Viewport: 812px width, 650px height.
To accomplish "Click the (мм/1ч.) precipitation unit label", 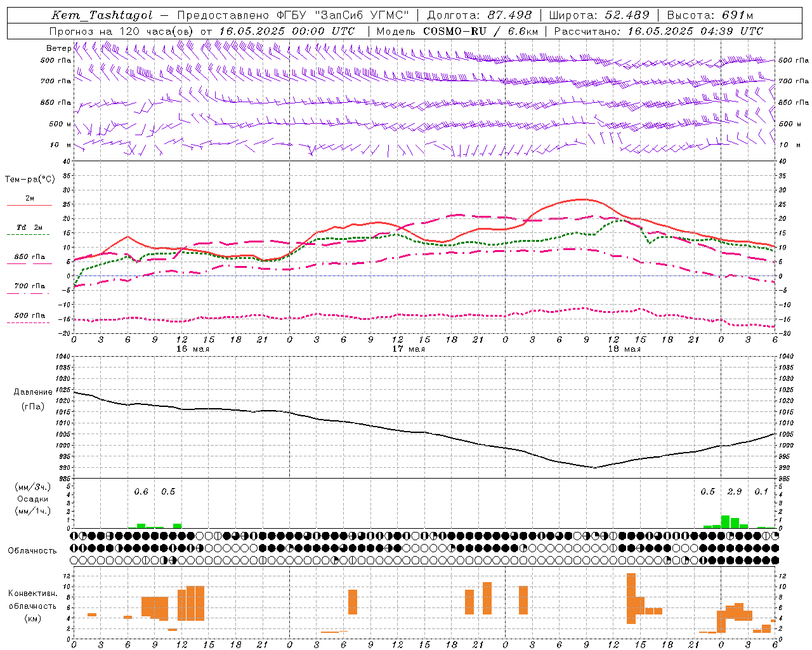I will (x=32, y=511).
